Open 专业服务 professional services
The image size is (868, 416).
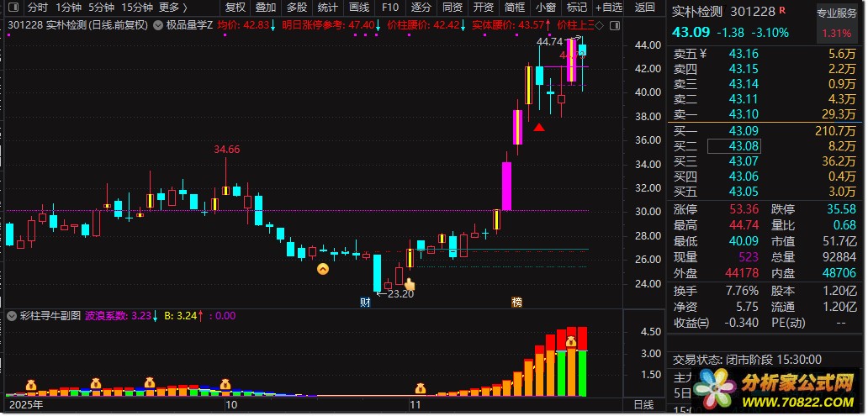[x=836, y=12]
